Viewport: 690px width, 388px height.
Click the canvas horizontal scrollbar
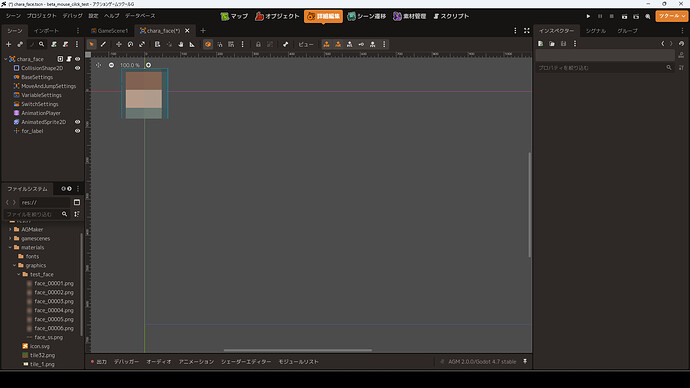point(298,351)
